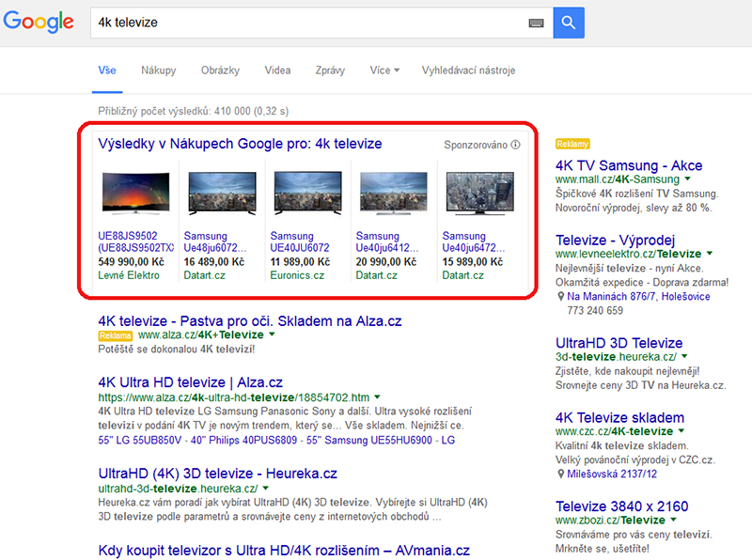Switch to the Obrázky tab
The image size is (752, 560).
point(220,70)
